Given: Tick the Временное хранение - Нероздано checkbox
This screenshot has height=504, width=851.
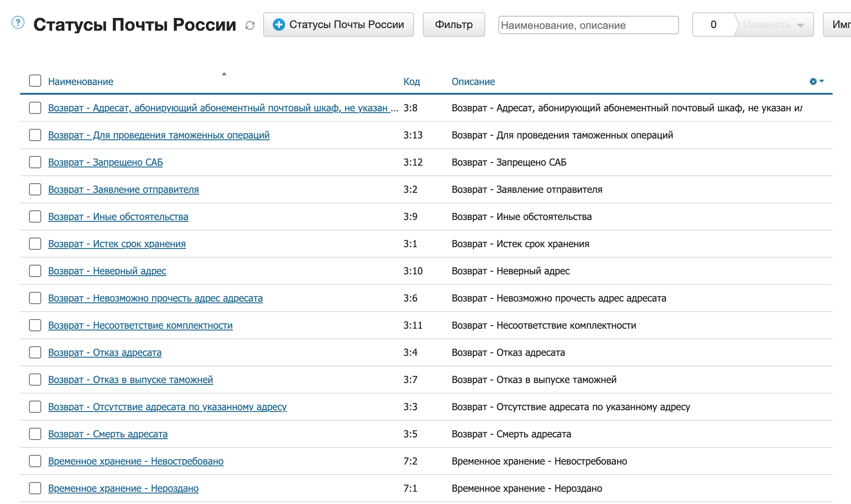Looking at the screenshot, I should pos(35,488).
